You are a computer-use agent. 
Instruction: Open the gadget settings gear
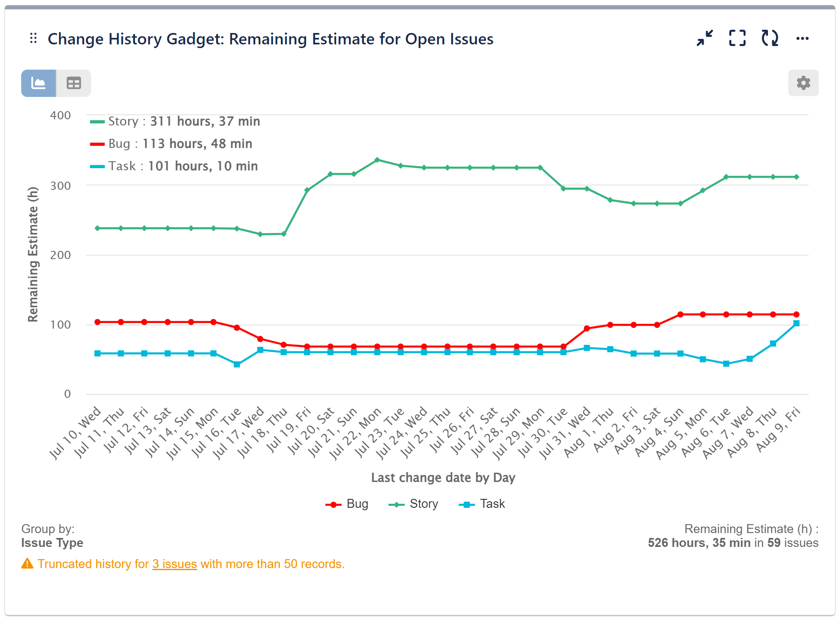(803, 83)
